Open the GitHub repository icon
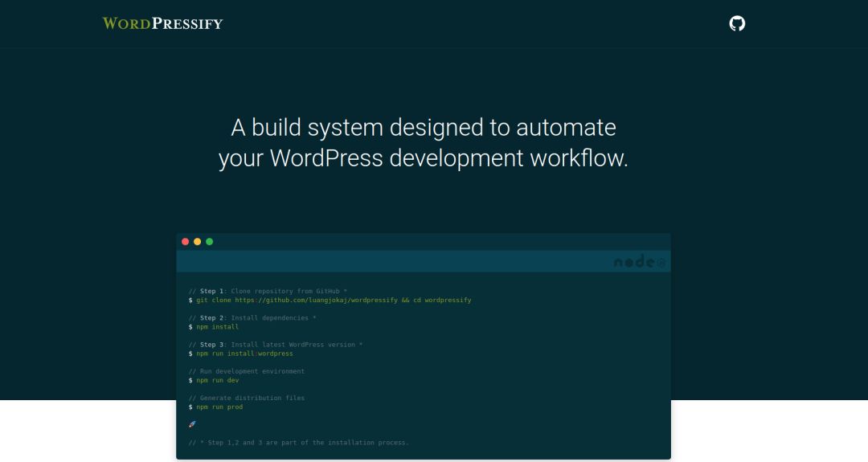The image size is (868, 462). [x=737, y=23]
